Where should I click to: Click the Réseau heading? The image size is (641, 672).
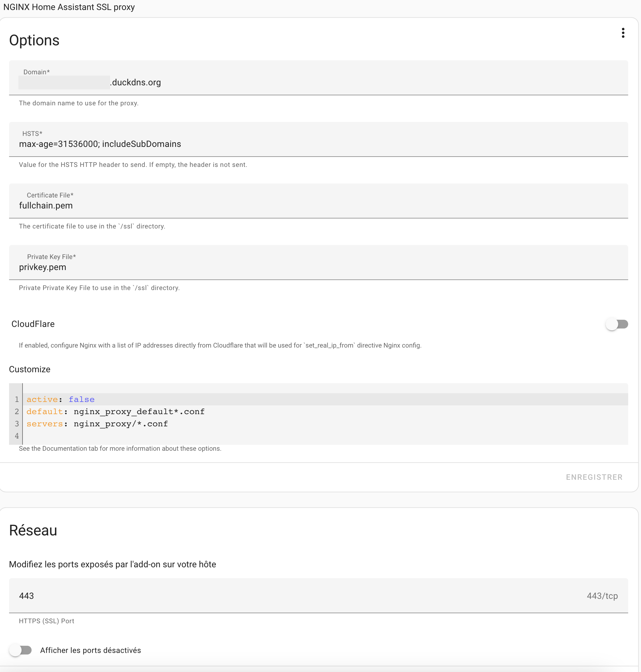tap(33, 530)
